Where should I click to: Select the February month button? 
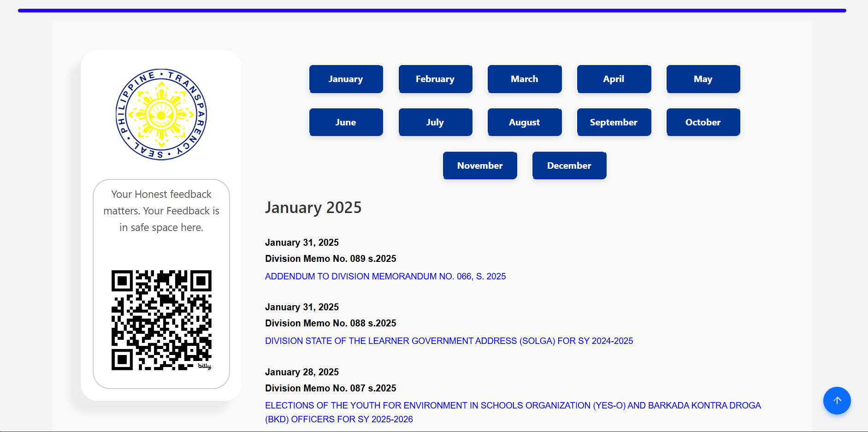[435, 79]
